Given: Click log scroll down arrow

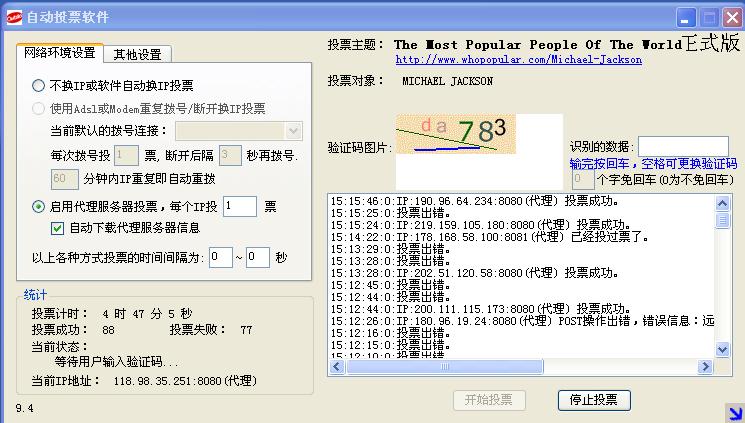Looking at the screenshot, I should coord(722,349).
